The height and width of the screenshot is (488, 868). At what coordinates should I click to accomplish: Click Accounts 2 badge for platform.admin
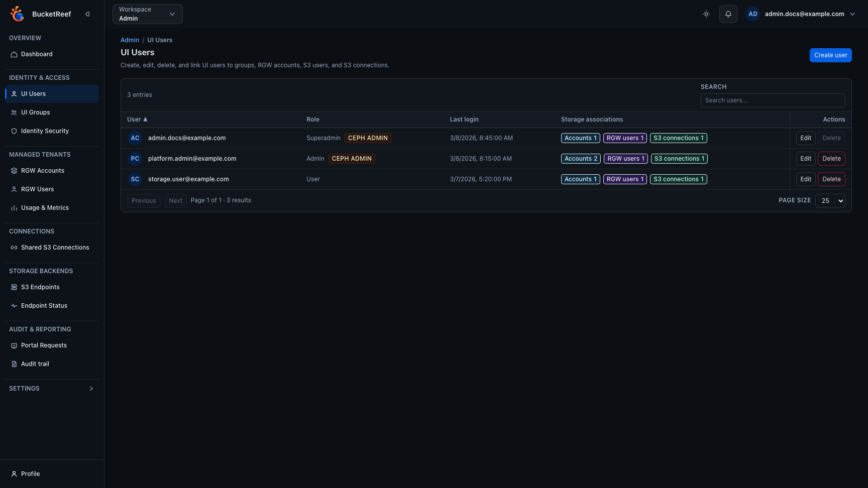581,159
